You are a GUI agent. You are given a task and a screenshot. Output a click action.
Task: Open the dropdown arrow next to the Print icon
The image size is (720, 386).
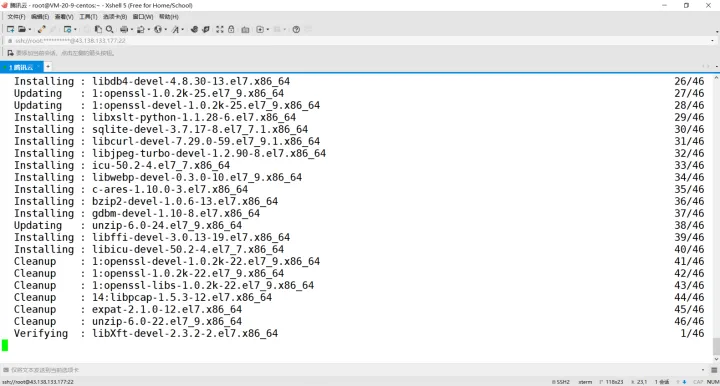[132, 29]
